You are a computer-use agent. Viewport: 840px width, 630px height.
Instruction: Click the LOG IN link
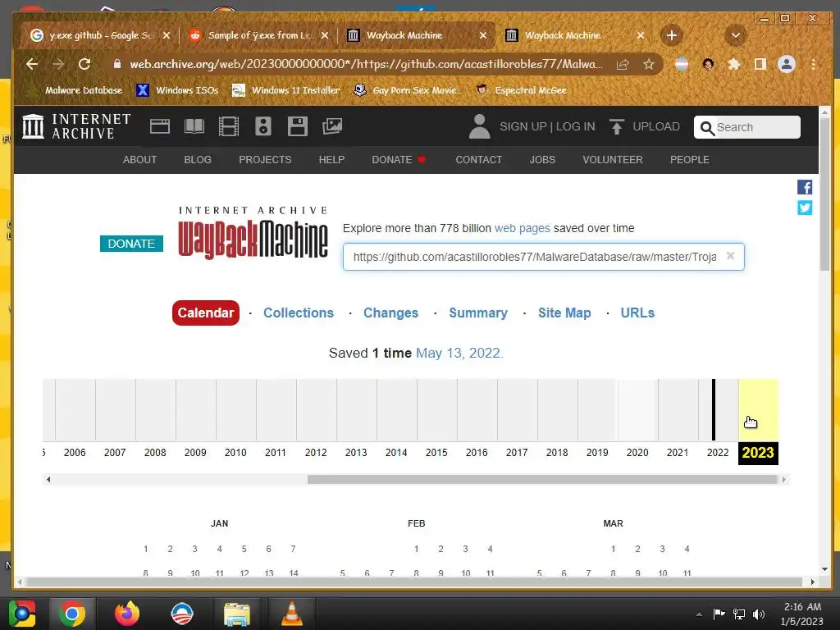pos(575,126)
